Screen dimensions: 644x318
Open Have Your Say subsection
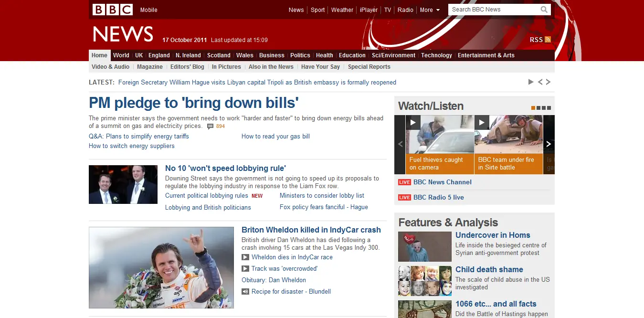[x=320, y=67]
